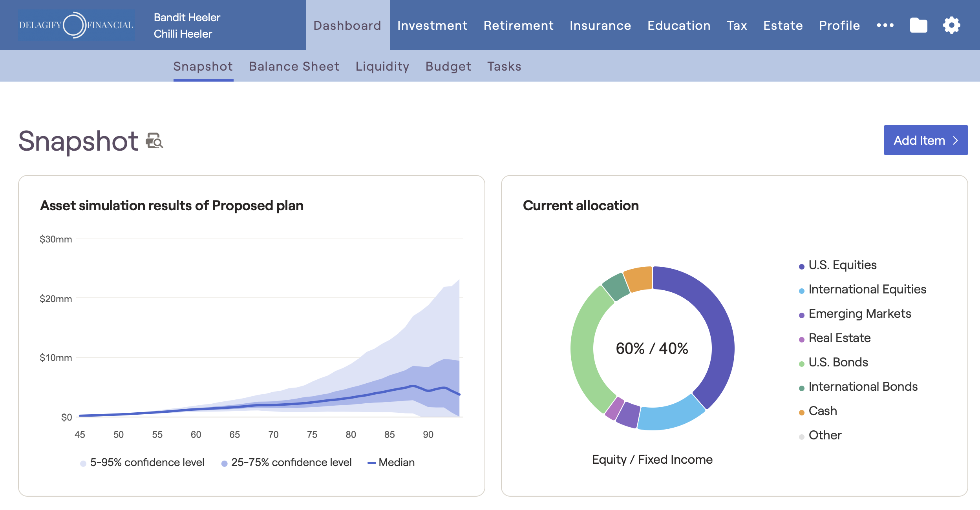Toggle U.S. Bonds legend entry
The height and width of the screenshot is (510, 980).
point(834,362)
